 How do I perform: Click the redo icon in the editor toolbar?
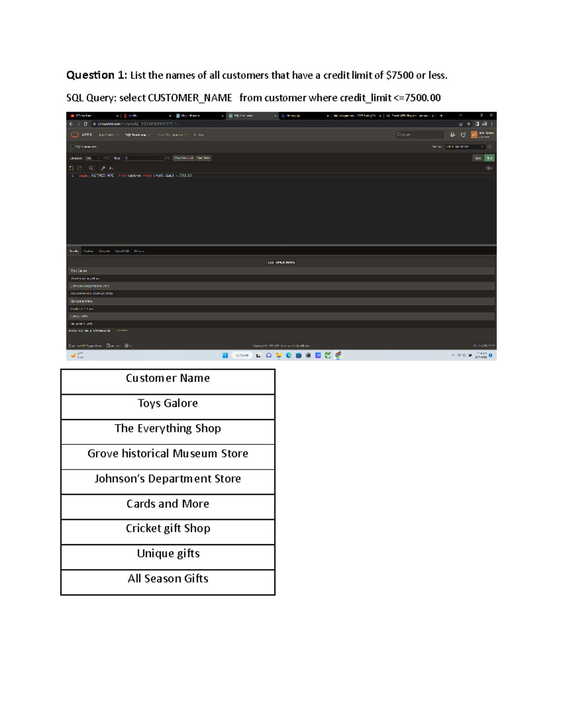(78, 168)
